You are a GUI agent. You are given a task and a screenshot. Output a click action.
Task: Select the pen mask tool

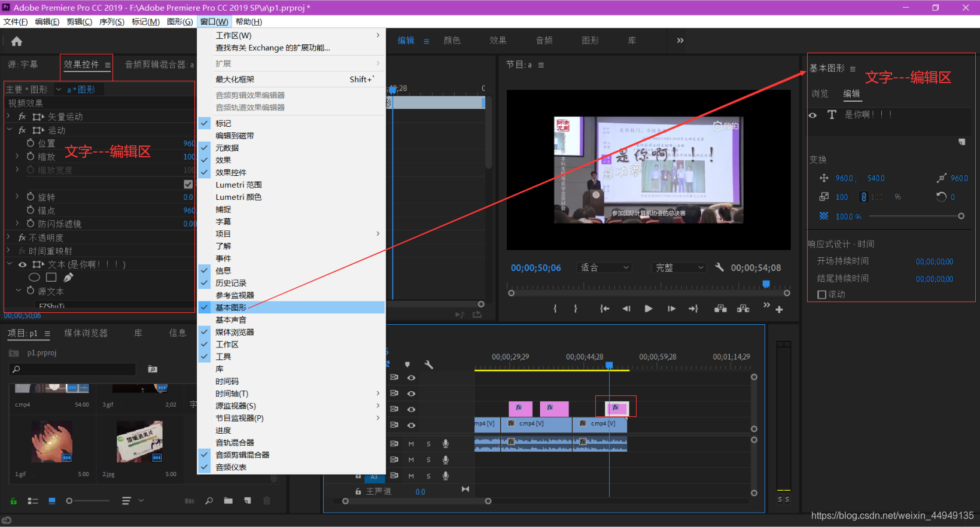69,278
